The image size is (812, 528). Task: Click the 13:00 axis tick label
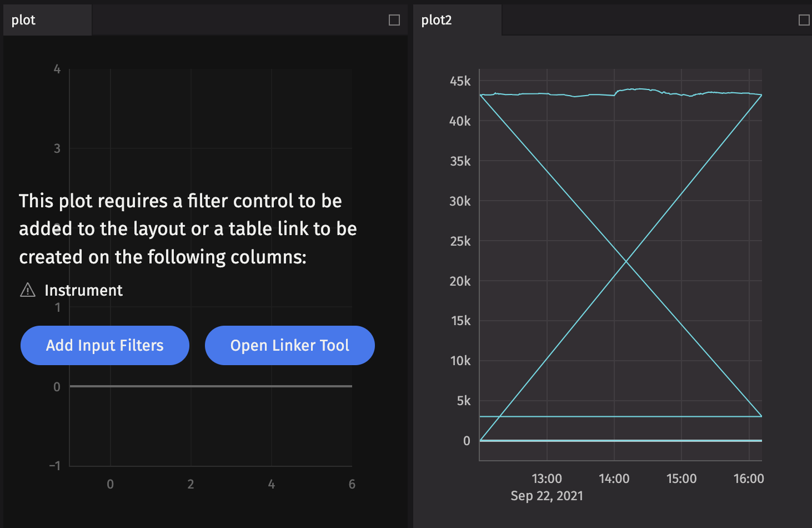click(x=547, y=478)
